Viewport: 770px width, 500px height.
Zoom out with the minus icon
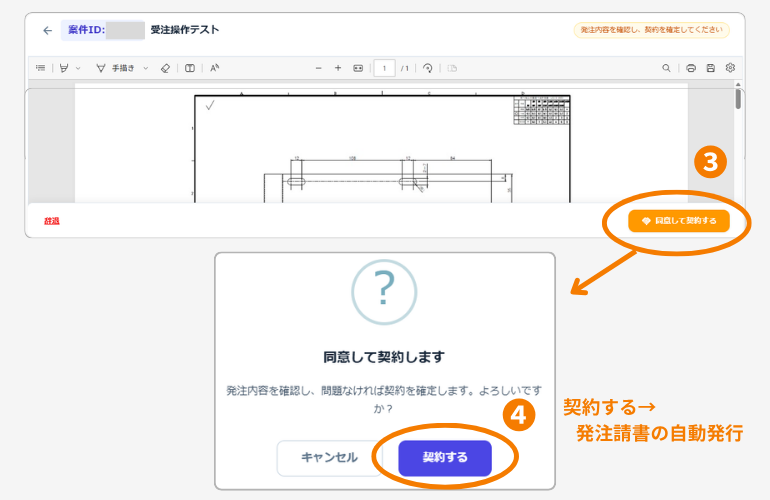318,68
